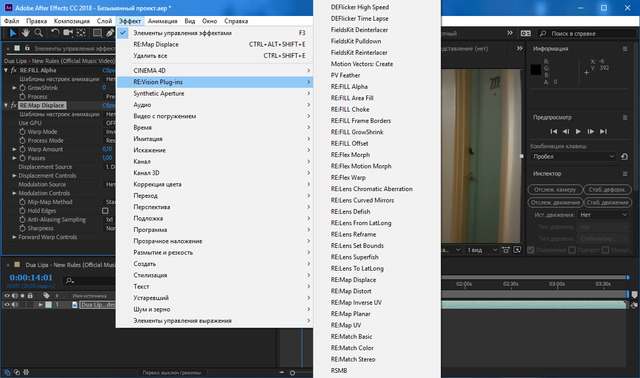Select the Selection arrow tool
Viewport: 640px width, 378px height.
point(13,33)
